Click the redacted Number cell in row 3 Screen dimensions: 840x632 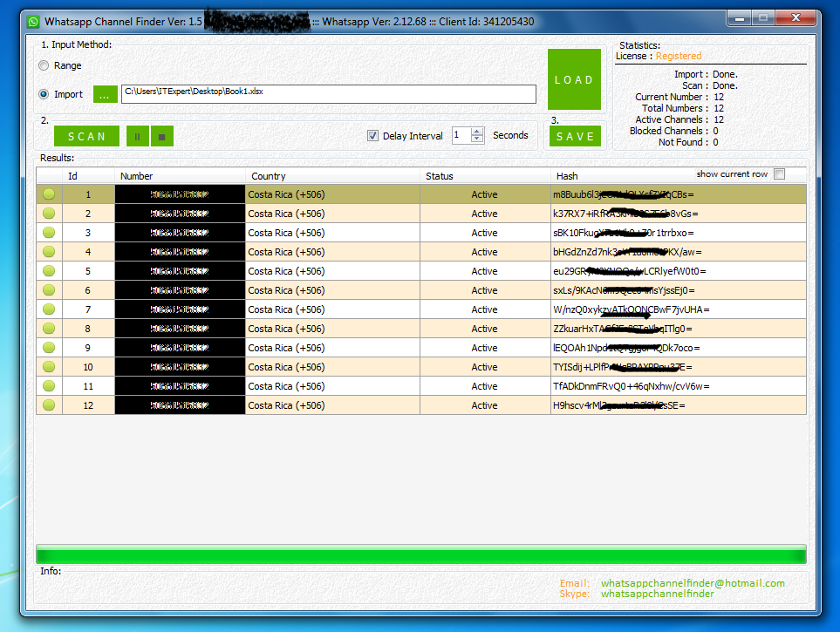(180, 233)
